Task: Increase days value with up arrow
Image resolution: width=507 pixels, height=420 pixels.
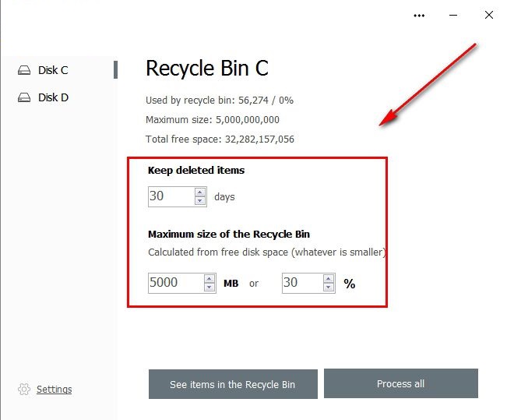Action: coord(200,192)
